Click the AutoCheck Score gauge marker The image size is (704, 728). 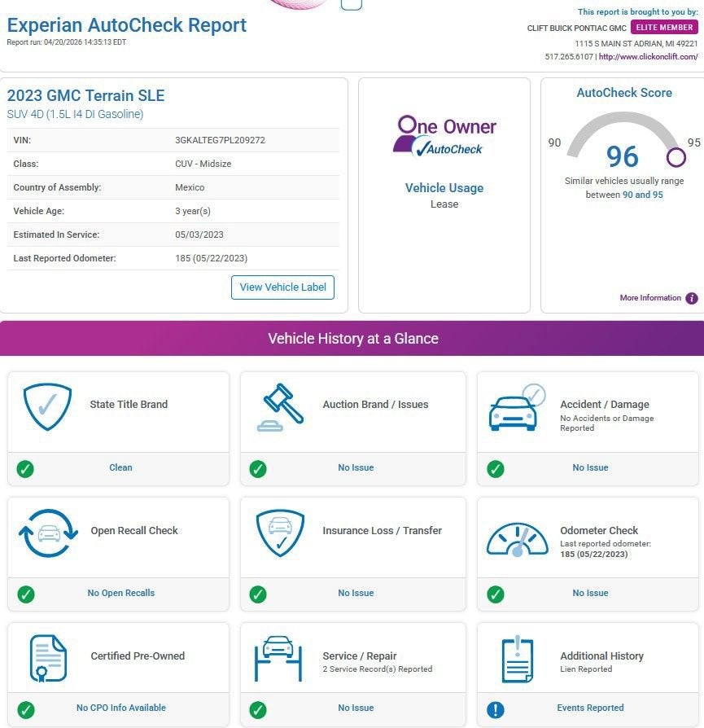point(676,156)
